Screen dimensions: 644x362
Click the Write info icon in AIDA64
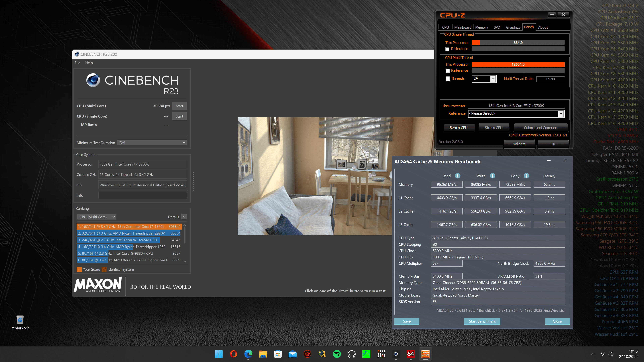click(492, 176)
